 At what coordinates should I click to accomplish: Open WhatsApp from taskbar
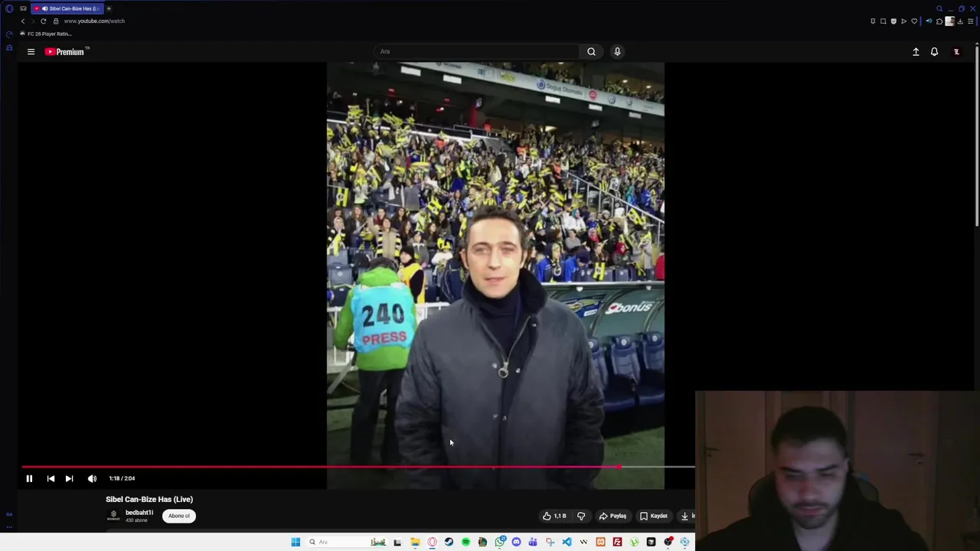coord(499,542)
